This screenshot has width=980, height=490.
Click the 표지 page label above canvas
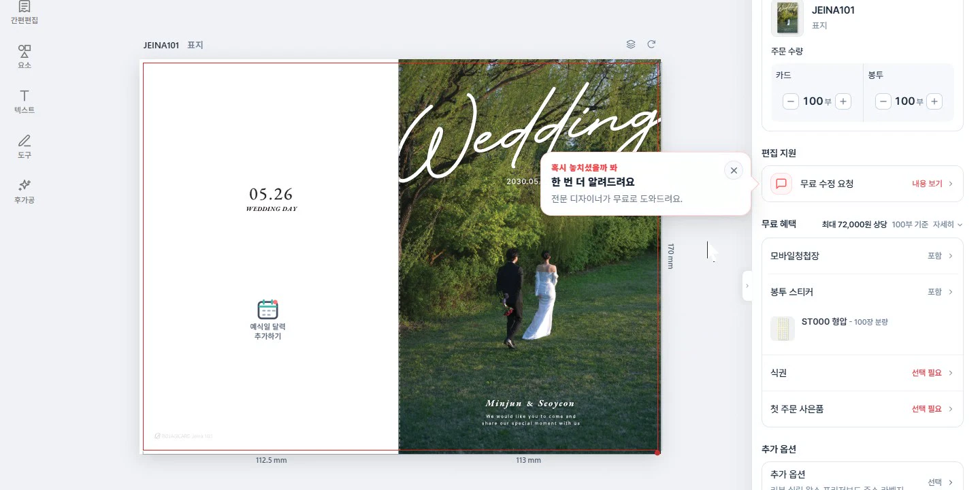point(195,45)
